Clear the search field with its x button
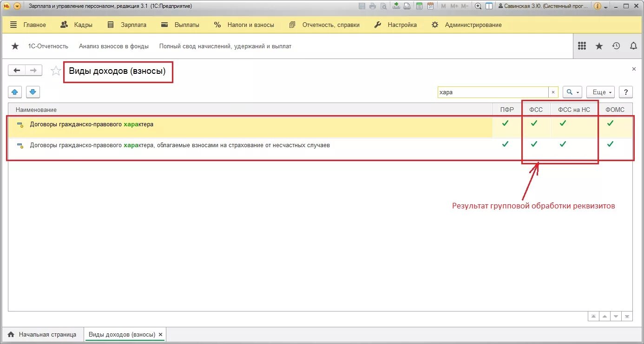This screenshot has height=344, width=644. (x=553, y=92)
